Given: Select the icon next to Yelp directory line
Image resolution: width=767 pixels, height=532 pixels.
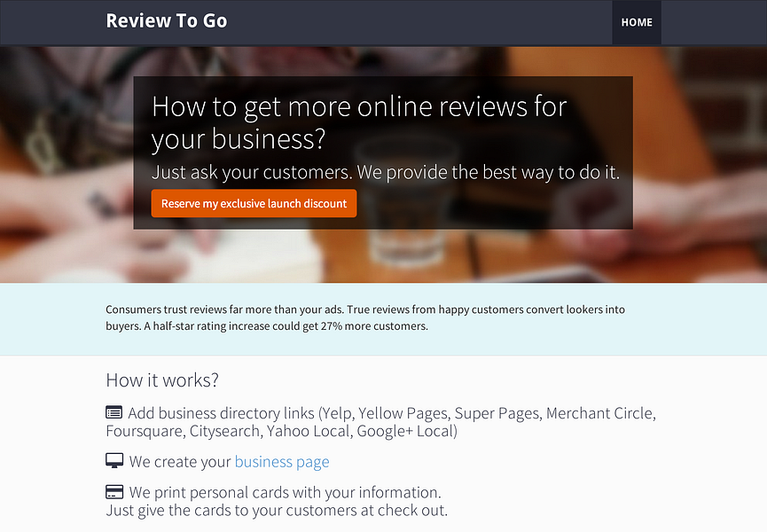Looking at the screenshot, I should point(113,412).
